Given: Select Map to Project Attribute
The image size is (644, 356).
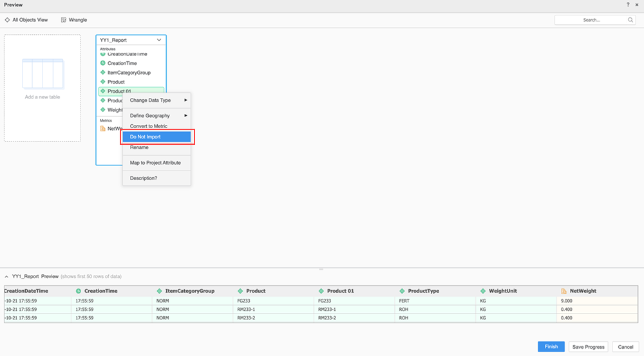Looking at the screenshot, I should pyautogui.click(x=155, y=163).
